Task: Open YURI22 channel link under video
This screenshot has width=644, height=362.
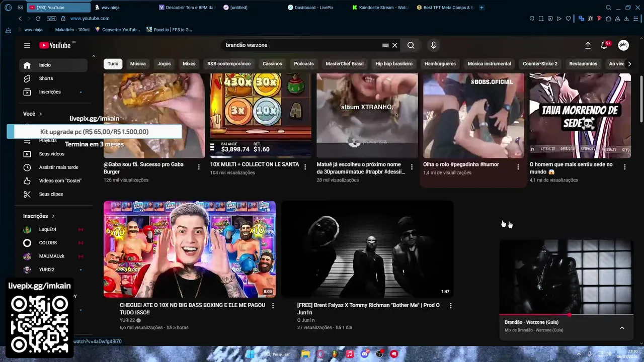Action: pyautogui.click(x=127, y=320)
